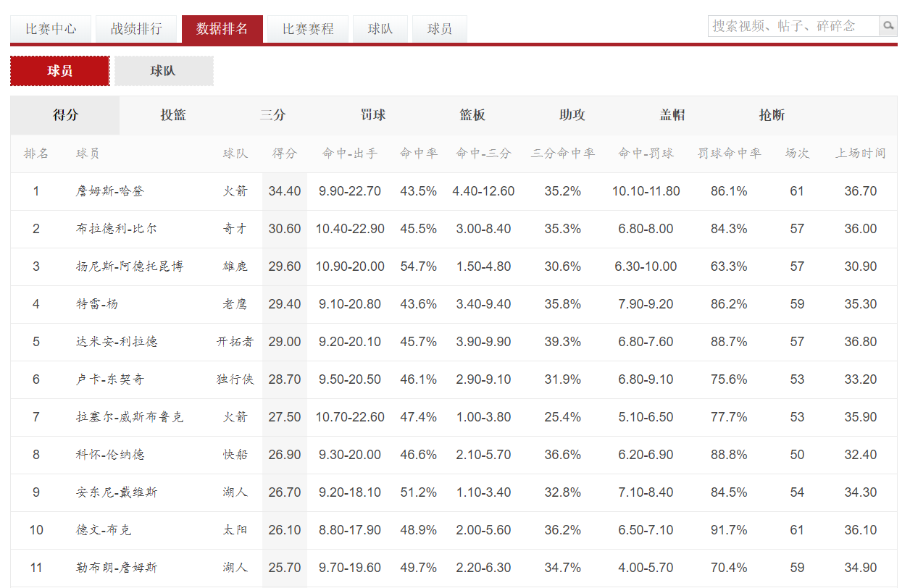
Task: Switch to 助攻 stats category
Action: coord(572,115)
